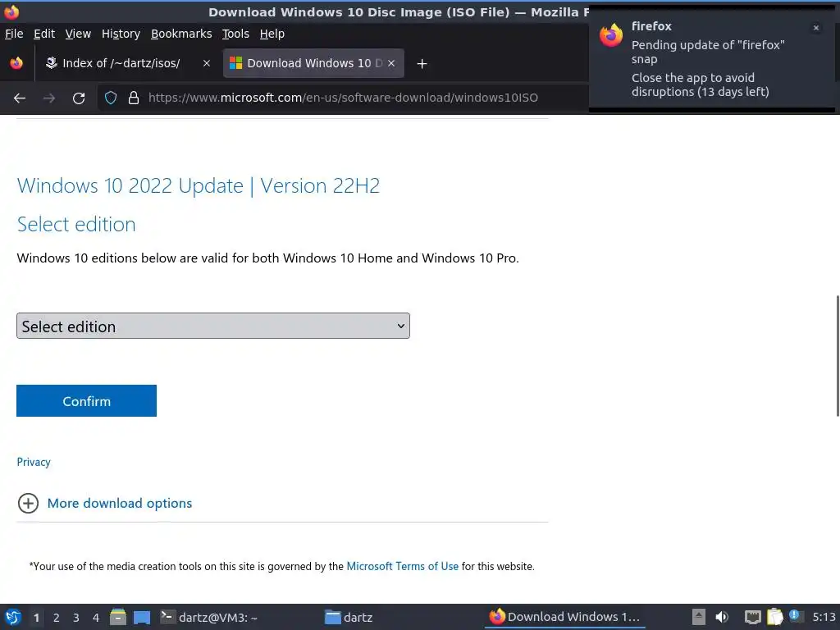Go forward one page

point(49,98)
